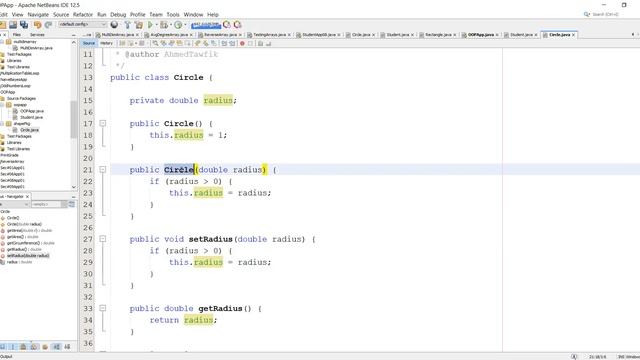This screenshot has width=640, height=360.
Task: Open the Profile Project dropdown arrow
Action: pyautogui.click(x=185, y=25)
